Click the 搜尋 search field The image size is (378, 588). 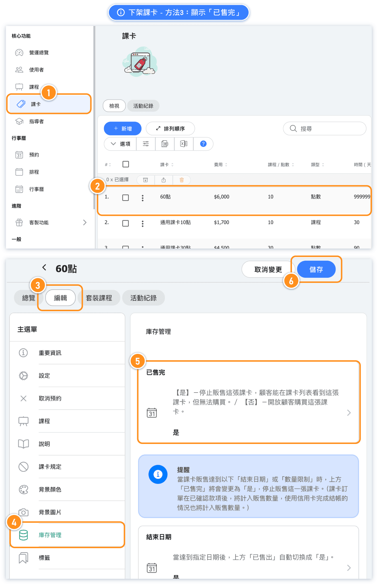coord(324,128)
